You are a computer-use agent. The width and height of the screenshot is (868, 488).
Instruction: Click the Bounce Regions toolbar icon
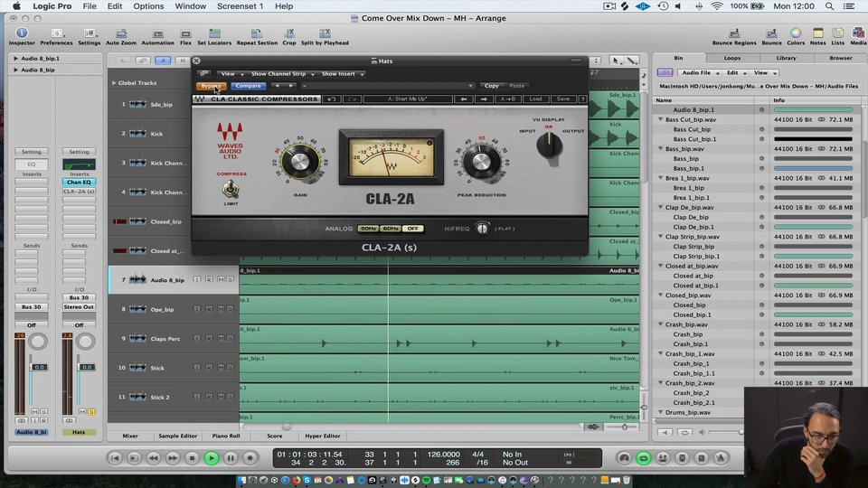[x=734, y=36]
